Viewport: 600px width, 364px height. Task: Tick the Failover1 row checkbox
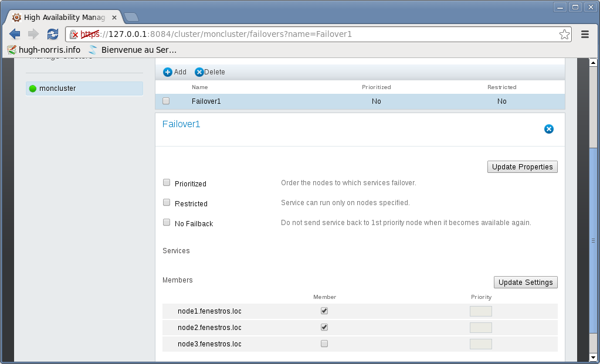[x=166, y=101]
